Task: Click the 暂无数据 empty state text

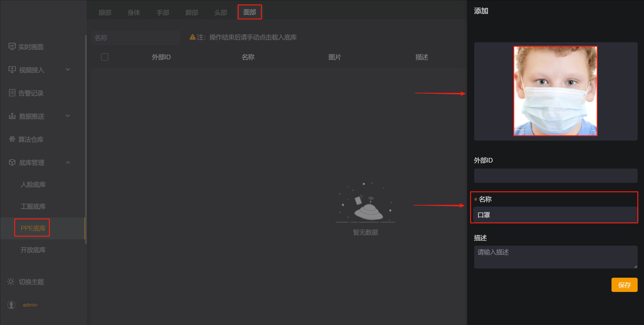Action: [x=365, y=232]
